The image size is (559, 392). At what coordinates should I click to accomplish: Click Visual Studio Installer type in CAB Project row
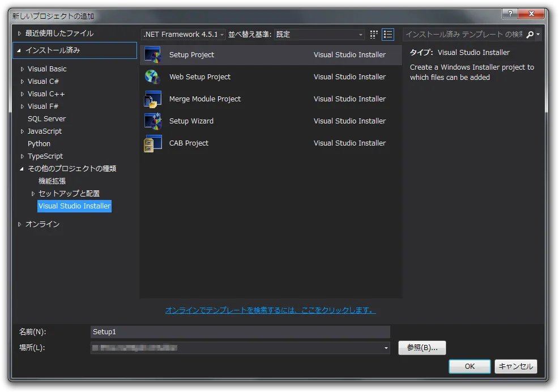pyautogui.click(x=350, y=143)
